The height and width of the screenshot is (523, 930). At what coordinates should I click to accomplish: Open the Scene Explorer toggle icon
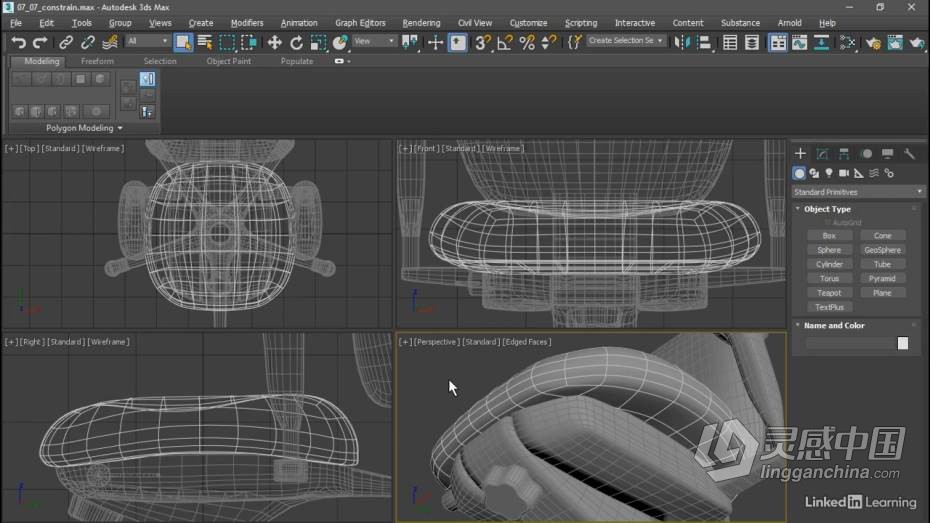[730, 42]
